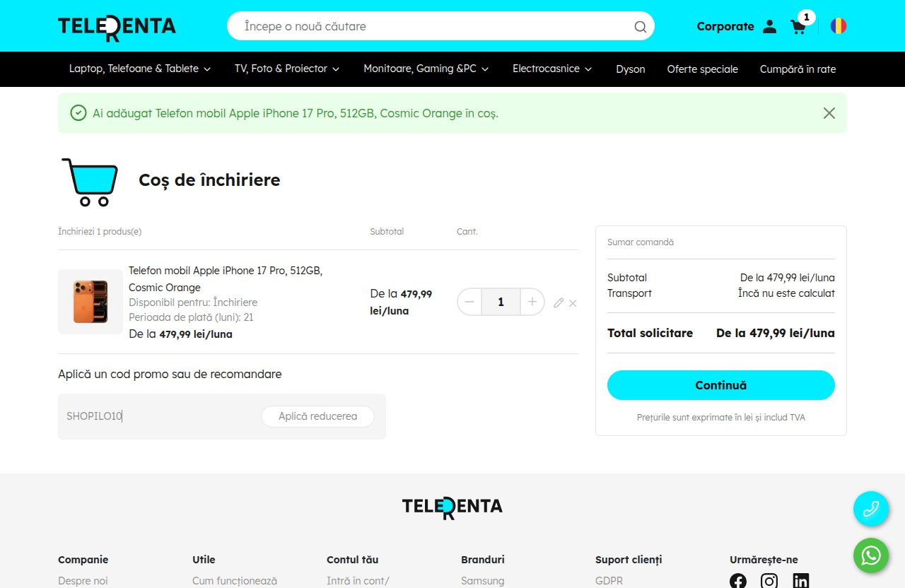
Task: Apply the discount with Aplică reducerea
Action: (x=317, y=416)
